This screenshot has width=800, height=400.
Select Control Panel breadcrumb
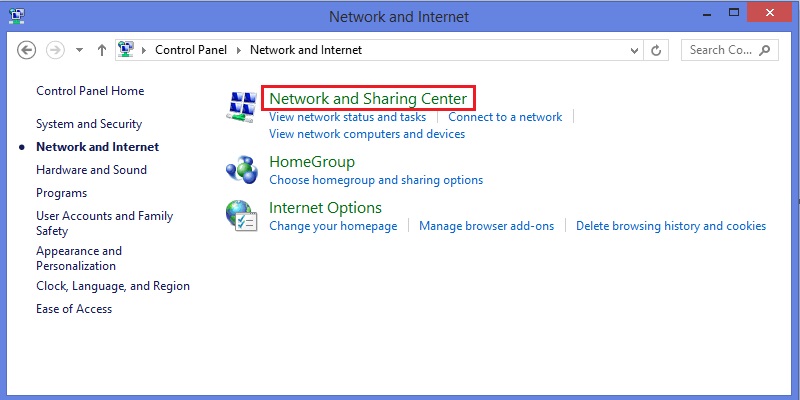point(191,50)
